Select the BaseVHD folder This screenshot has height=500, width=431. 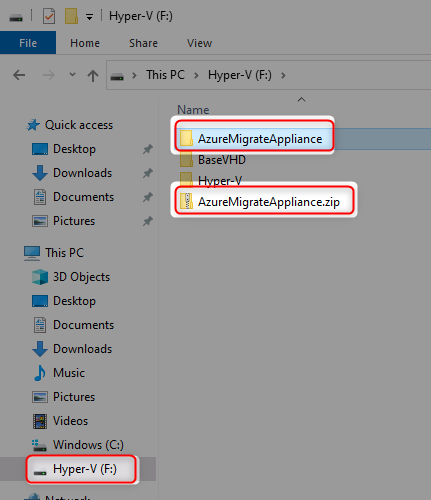[x=222, y=160]
